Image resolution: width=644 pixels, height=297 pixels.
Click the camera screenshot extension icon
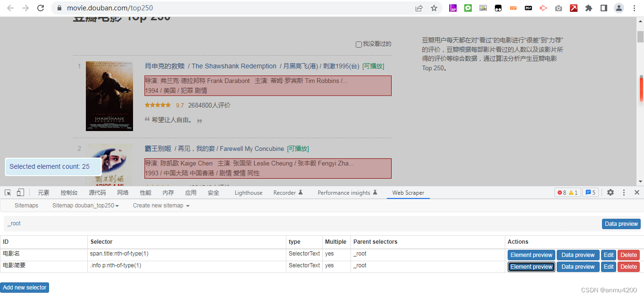point(559,8)
